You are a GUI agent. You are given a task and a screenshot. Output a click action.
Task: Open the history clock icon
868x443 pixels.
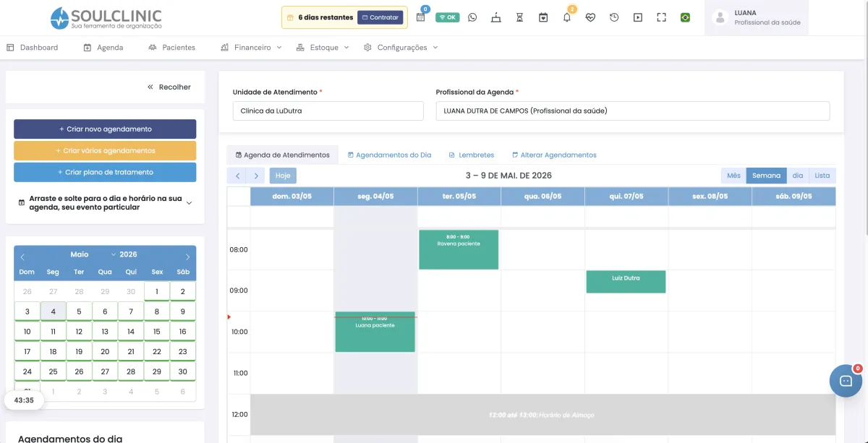(614, 17)
